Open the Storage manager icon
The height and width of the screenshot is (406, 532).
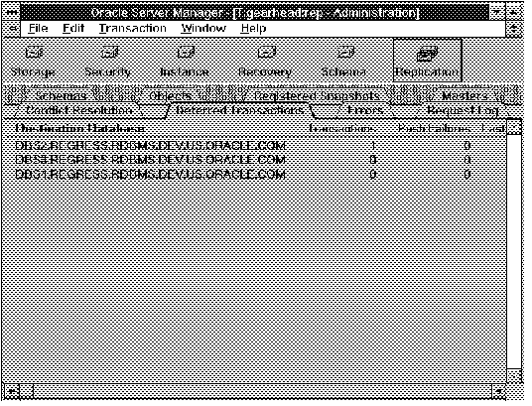coord(34,62)
